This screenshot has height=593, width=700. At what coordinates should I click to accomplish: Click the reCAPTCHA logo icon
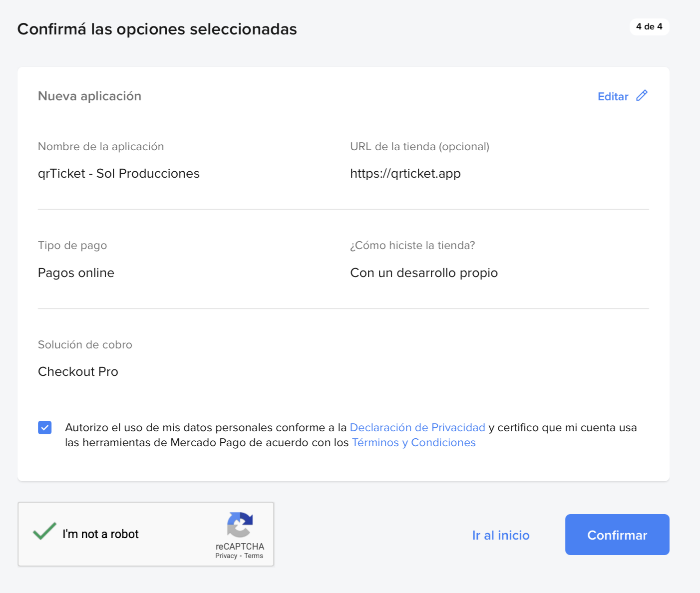240,525
